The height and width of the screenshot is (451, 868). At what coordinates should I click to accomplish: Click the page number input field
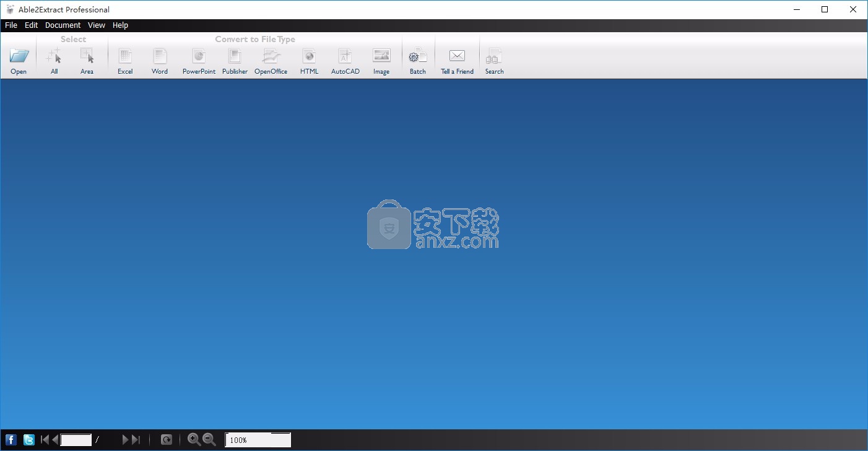pos(76,440)
